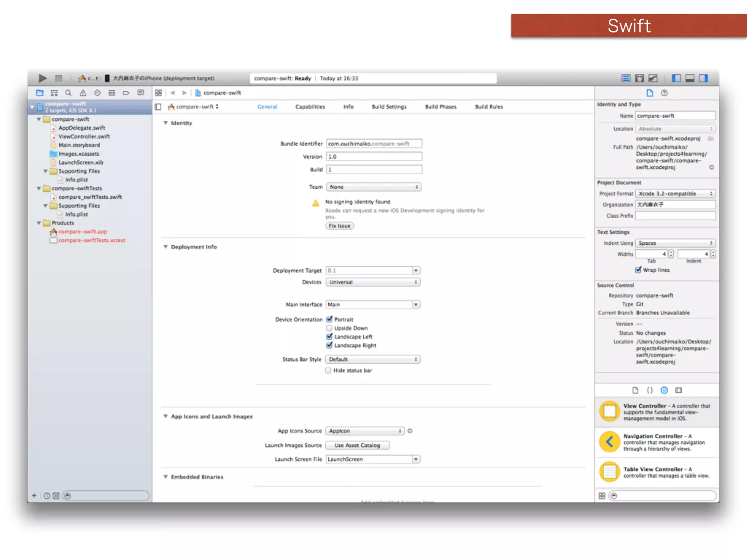Switch to the Capabilities tab

(x=310, y=107)
